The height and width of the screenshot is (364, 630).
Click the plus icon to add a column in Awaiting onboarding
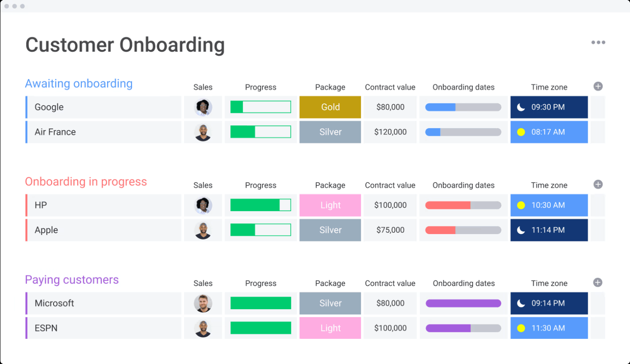point(598,86)
